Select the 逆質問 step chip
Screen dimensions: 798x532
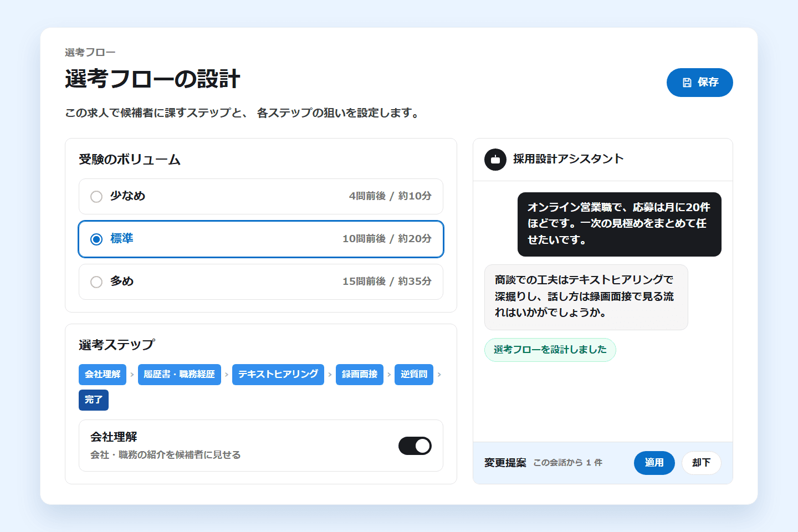coord(414,375)
